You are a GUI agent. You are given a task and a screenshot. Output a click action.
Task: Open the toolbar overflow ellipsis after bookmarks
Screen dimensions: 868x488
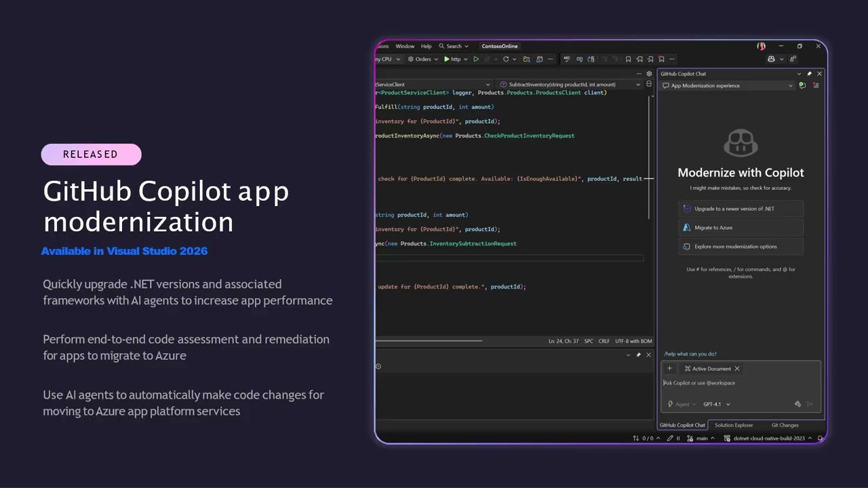pyautogui.click(x=672, y=59)
